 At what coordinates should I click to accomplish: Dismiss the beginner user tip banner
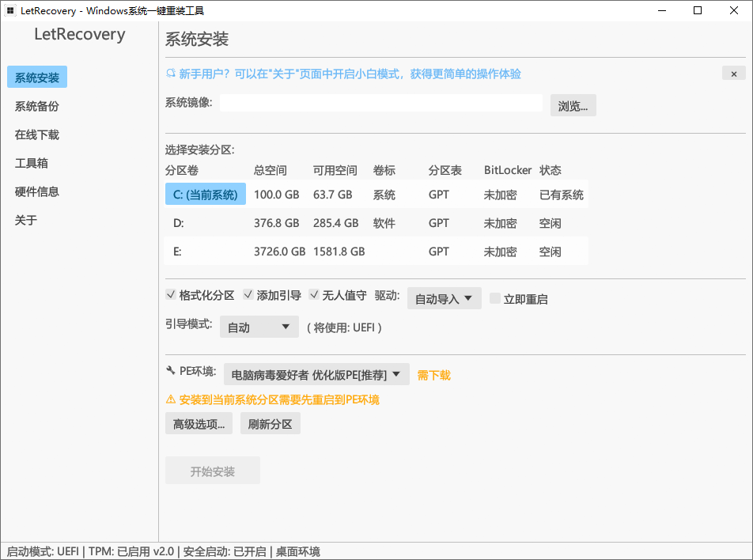[733, 73]
